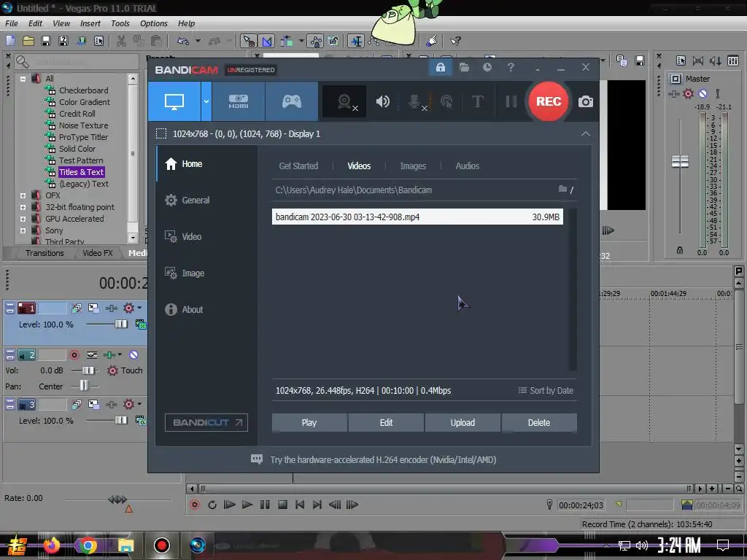Open BANDICUT link button
Viewport: 747px width, 560px height.
pyautogui.click(x=206, y=422)
